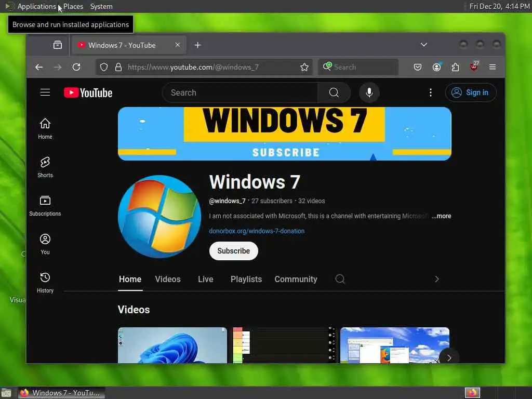Open Save to Pocket icon
The image size is (532, 399).
pos(418,67)
